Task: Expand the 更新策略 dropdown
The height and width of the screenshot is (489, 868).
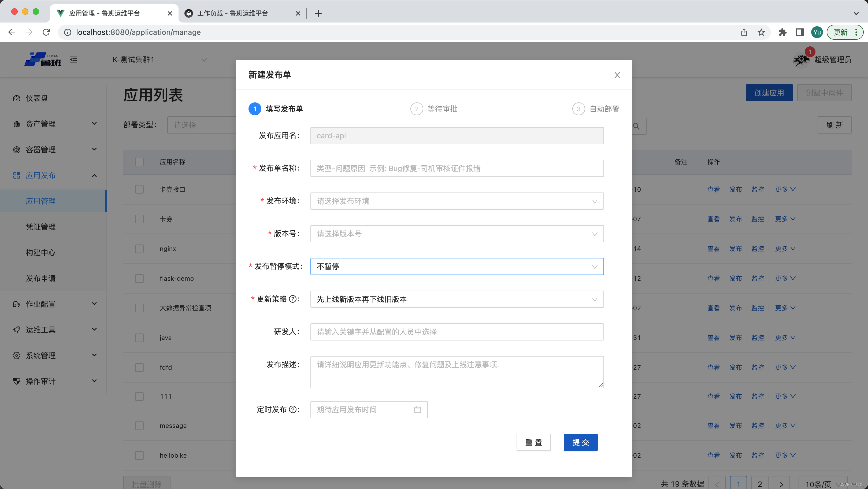Action: click(457, 299)
